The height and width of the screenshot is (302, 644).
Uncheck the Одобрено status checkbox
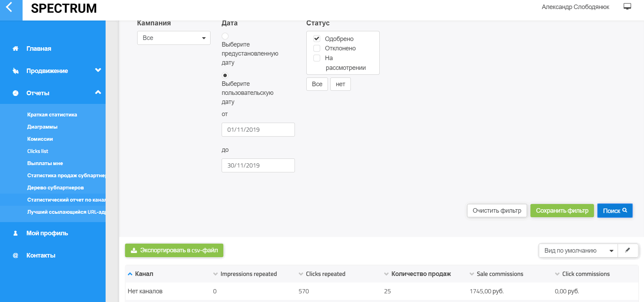point(317,39)
